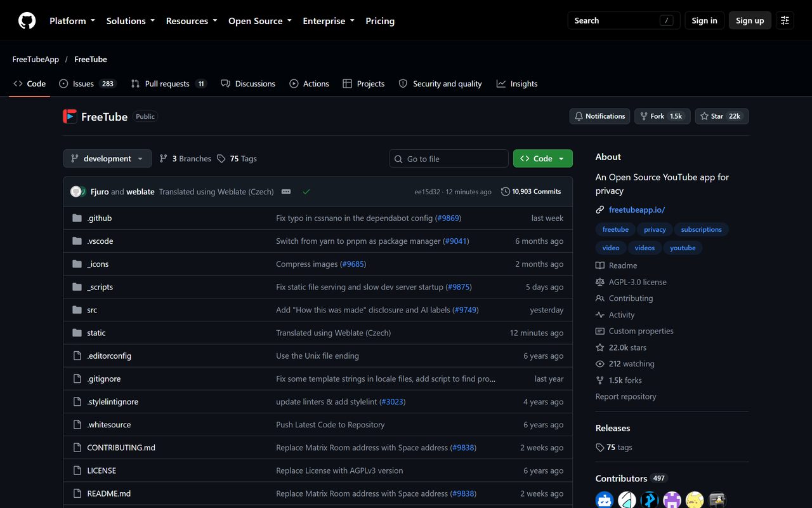Open the Pull requests tab
Viewport: 812px width, 508px height.
[x=169, y=84]
